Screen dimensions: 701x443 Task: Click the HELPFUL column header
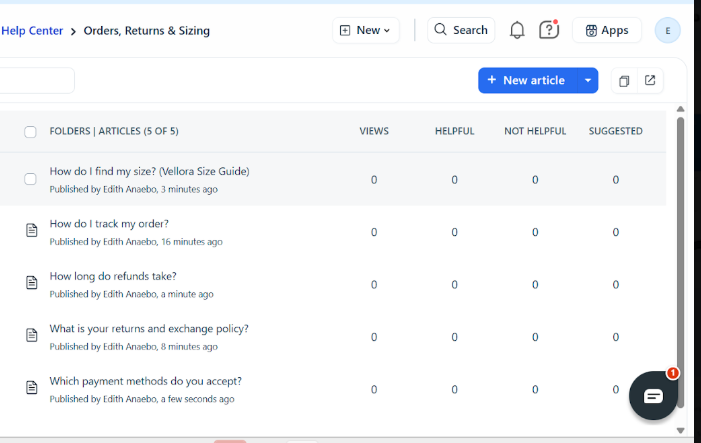click(455, 131)
